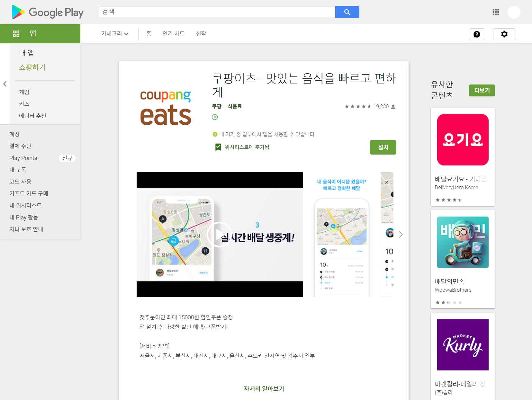The height and width of the screenshot is (400, 532).
Task: Open developer 쿠팡 link
Action: coord(217,106)
